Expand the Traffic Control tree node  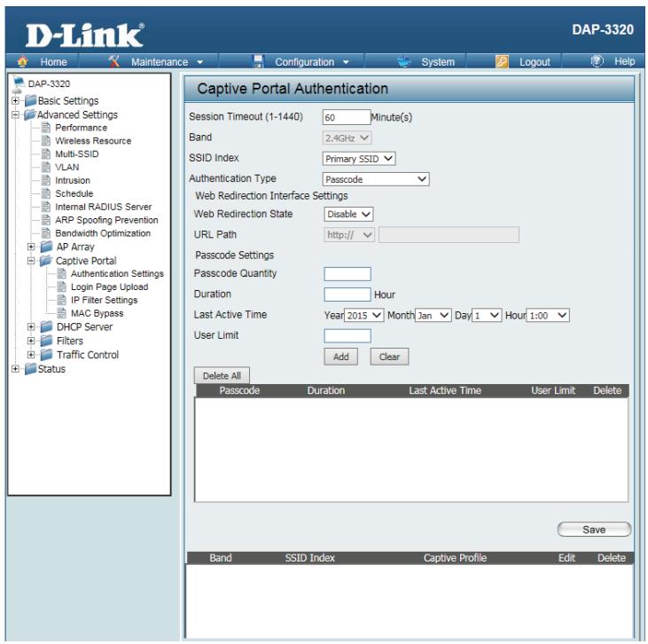pyautogui.click(x=31, y=355)
